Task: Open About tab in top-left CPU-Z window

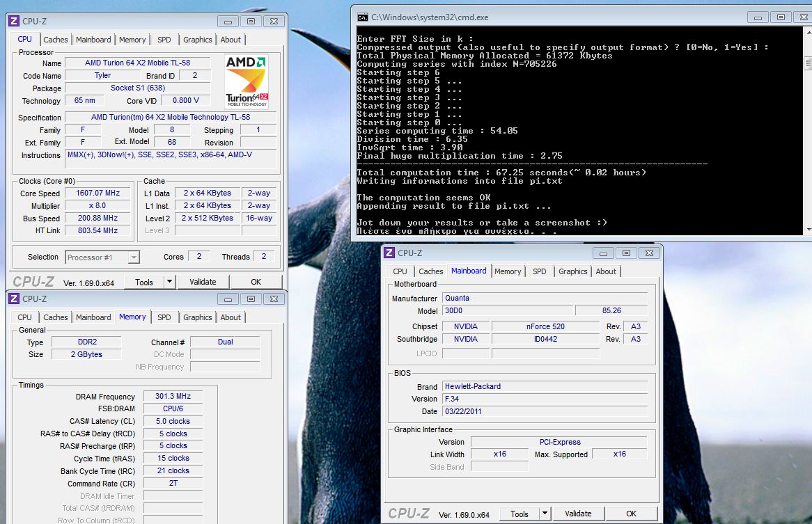Action: pos(231,40)
